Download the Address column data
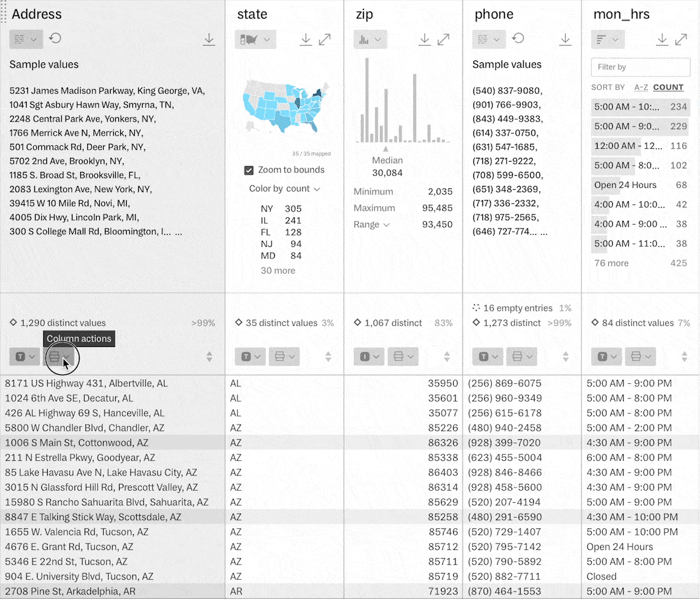Image resolution: width=700 pixels, height=599 pixels. (209, 39)
